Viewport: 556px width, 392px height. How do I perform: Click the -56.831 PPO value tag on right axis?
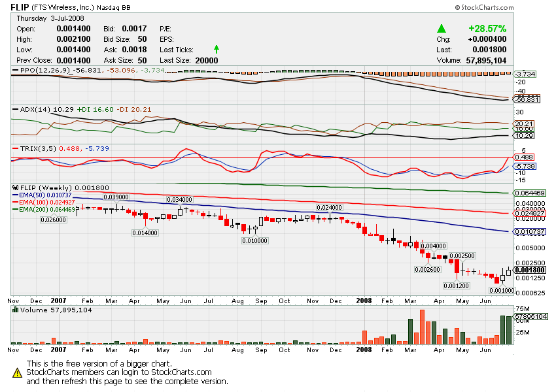coord(527,99)
